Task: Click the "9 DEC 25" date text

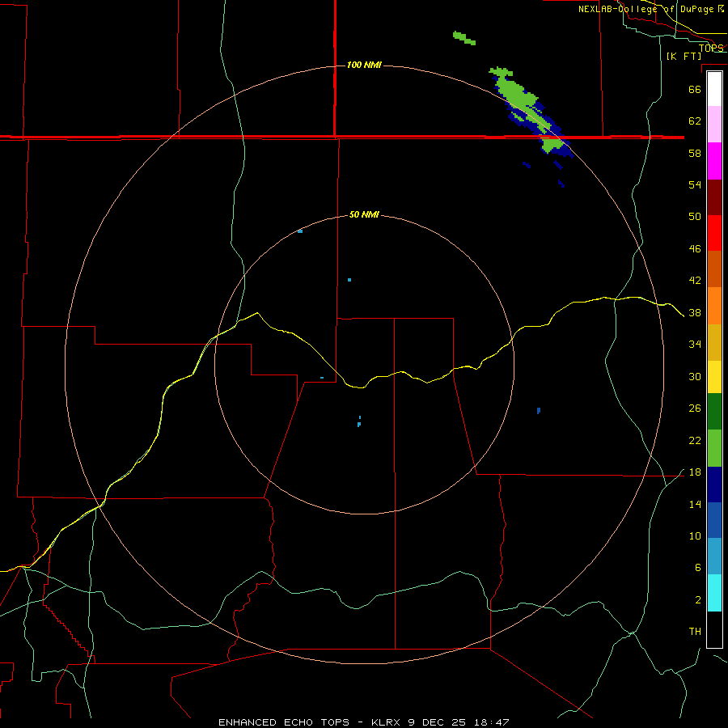Action: (437, 722)
